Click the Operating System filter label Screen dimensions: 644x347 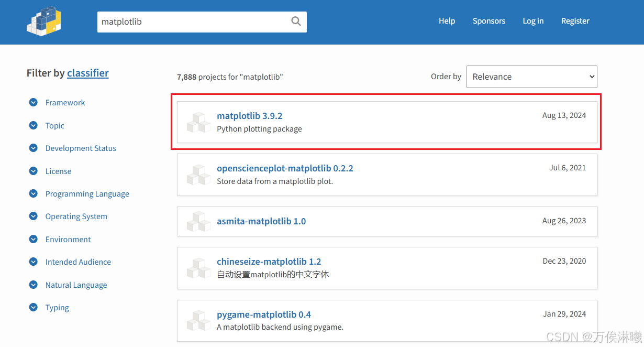76,216
